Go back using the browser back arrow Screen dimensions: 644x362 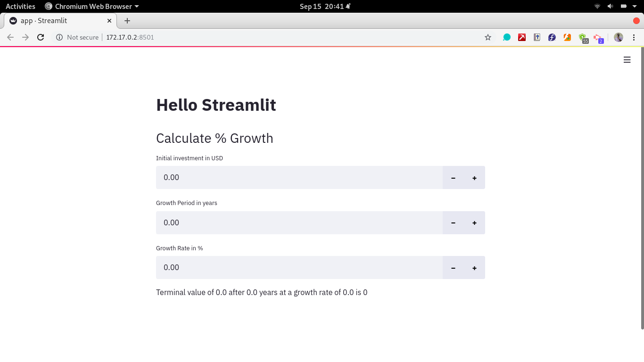click(x=10, y=37)
